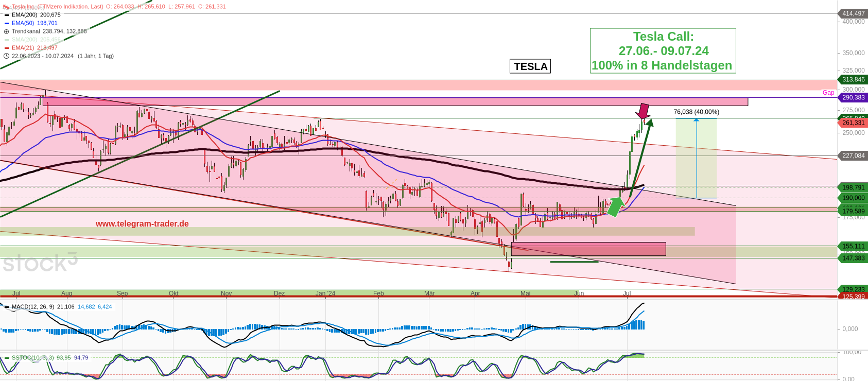The height and width of the screenshot is (381, 868).
Task: Select the Trendkanal 238.794, 132.888 legend entry
Action: click(49, 31)
